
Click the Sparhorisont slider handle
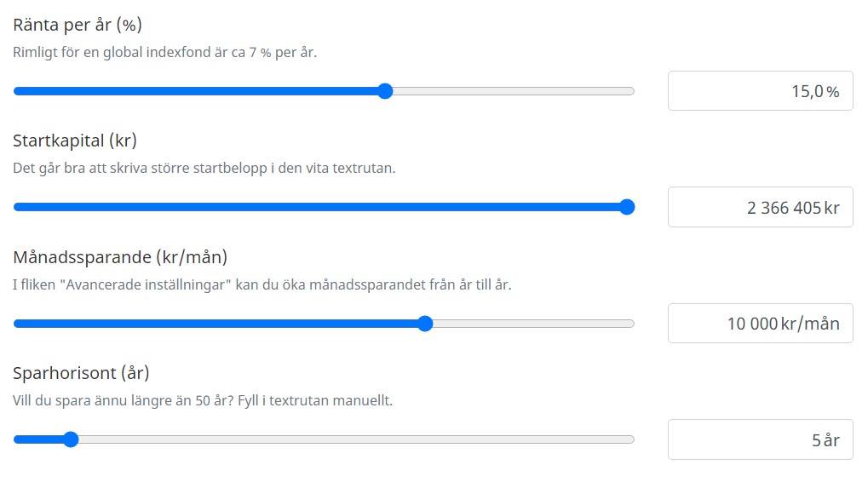pos(71,439)
